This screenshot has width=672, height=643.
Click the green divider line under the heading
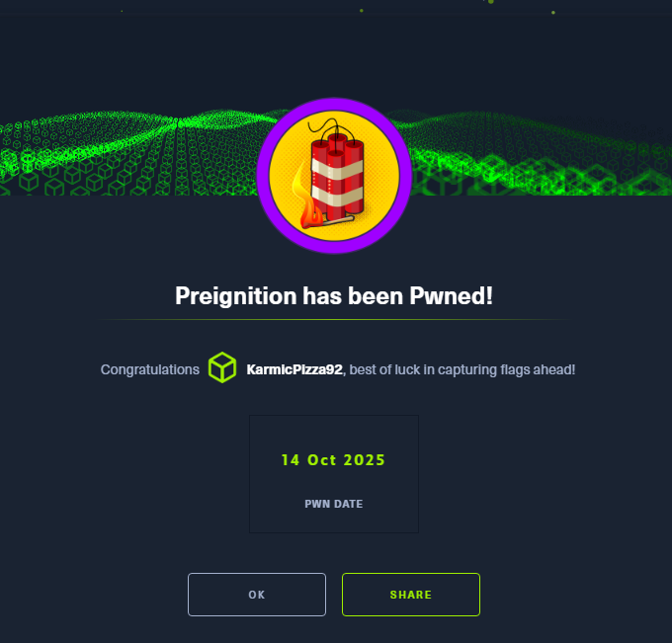[x=334, y=320]
